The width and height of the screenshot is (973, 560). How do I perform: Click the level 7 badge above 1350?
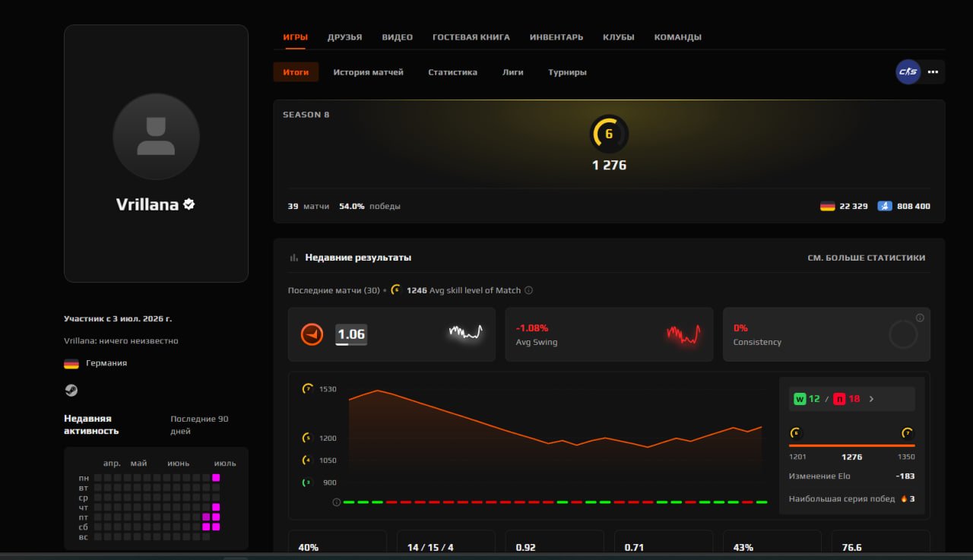[x=907, y=432]
